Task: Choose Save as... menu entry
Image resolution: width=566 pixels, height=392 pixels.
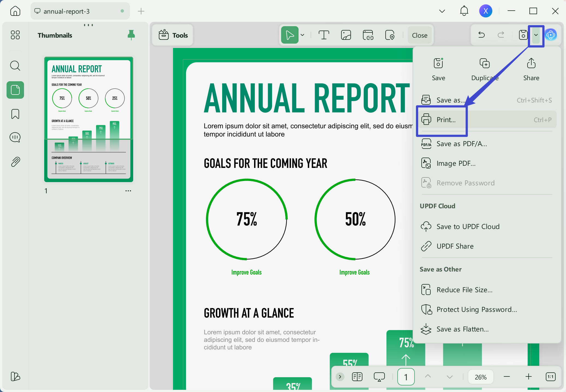Action: (x=487, y=100)
